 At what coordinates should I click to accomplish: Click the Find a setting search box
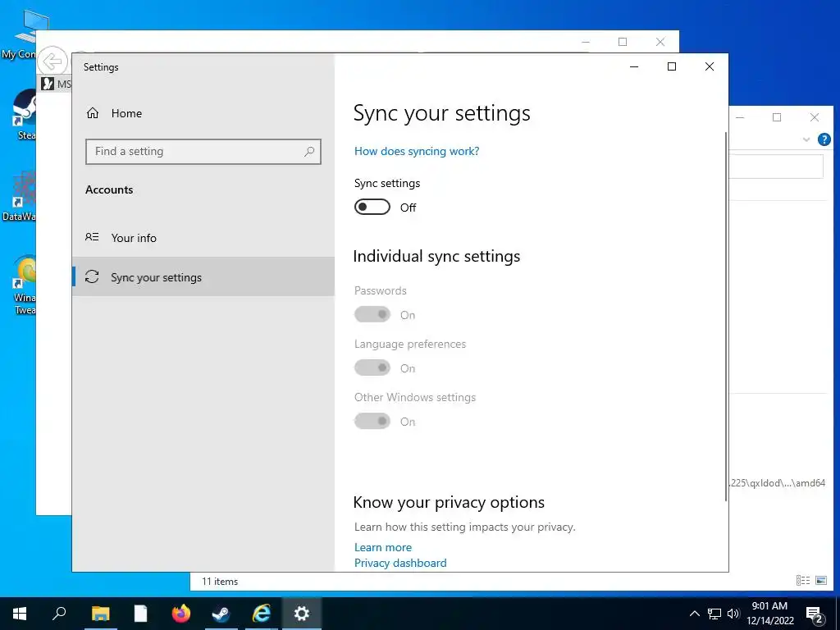coord(203,152)
